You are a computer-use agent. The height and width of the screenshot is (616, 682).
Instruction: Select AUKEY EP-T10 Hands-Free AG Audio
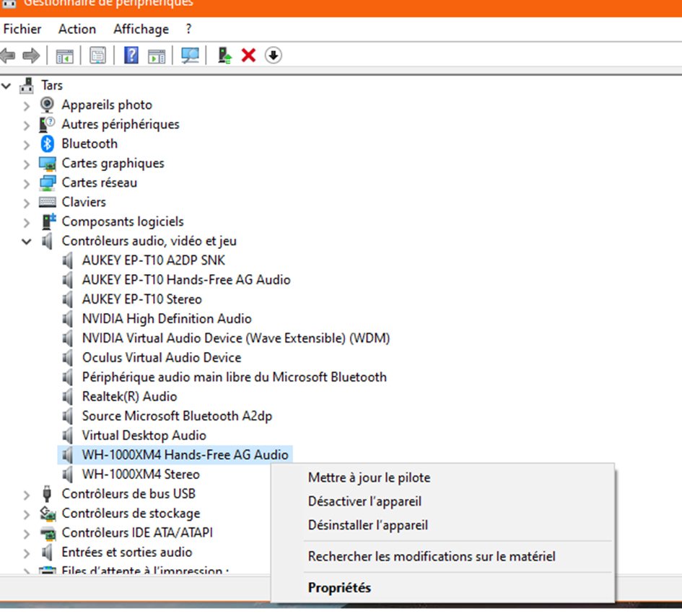(186, 280)
